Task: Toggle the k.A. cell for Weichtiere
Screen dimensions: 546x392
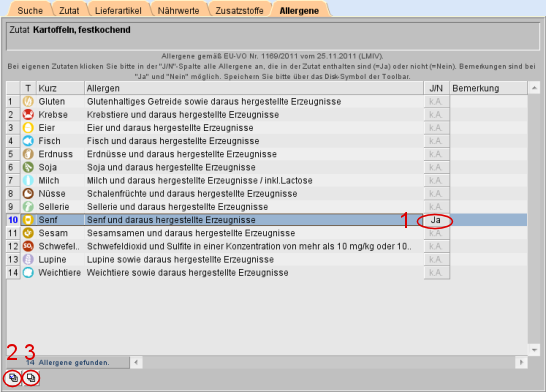Action: (x=436, y=273)
